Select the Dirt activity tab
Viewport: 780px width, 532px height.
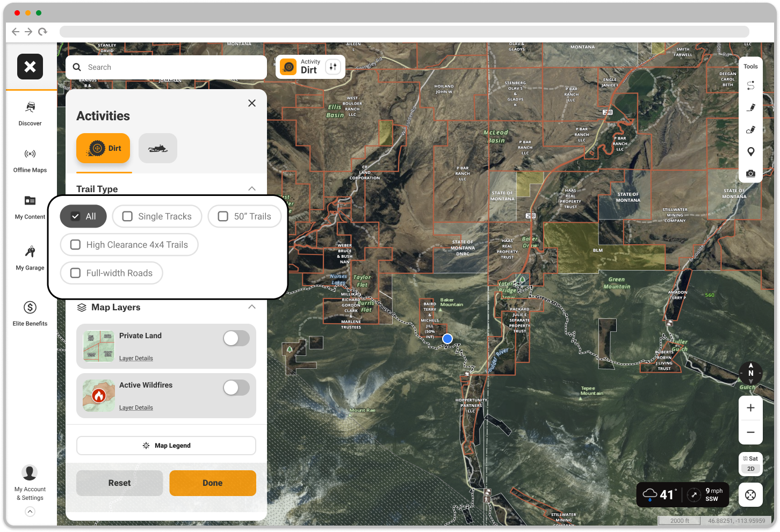[x=103, y=148]
